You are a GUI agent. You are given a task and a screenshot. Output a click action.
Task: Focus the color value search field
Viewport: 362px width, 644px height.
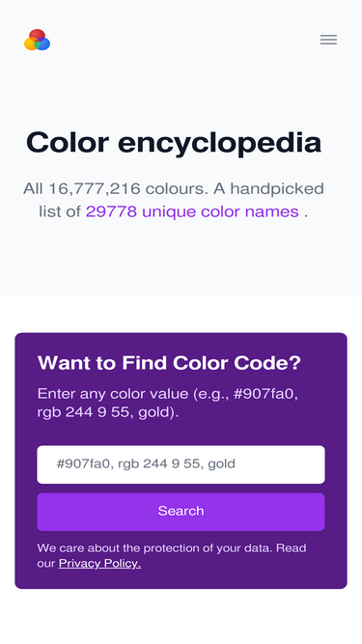coord(181,464)
